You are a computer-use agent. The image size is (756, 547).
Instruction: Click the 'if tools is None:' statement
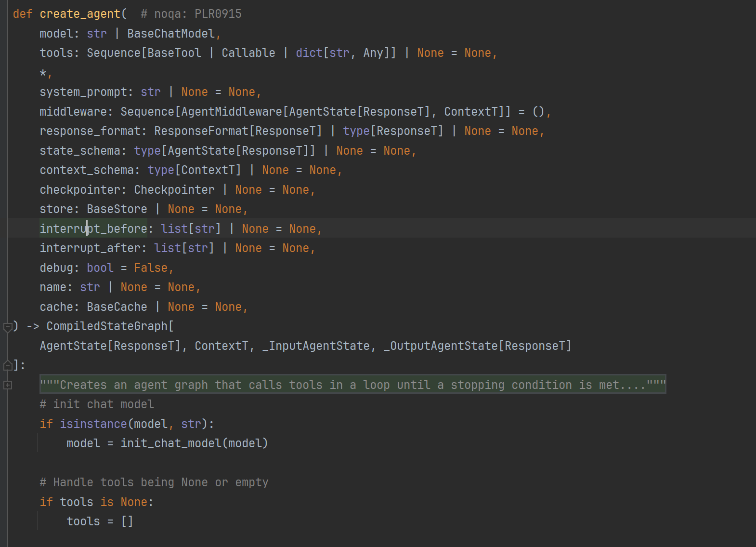click(96, 502)
